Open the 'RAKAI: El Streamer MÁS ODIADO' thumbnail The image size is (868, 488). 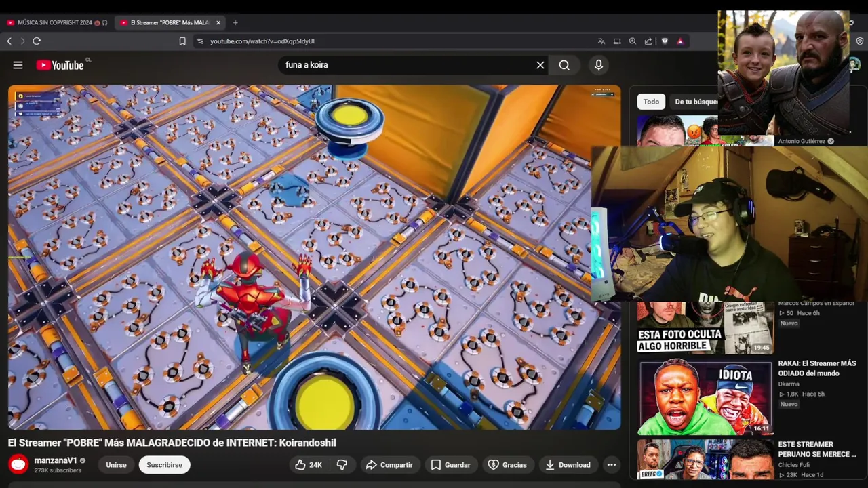tap(705, 398)
